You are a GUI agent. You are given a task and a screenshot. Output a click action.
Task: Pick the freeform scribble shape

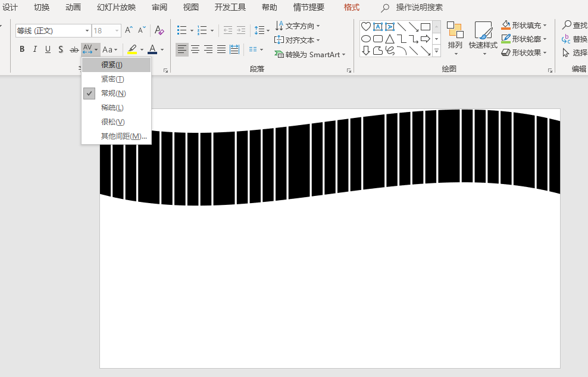point(390,51)
